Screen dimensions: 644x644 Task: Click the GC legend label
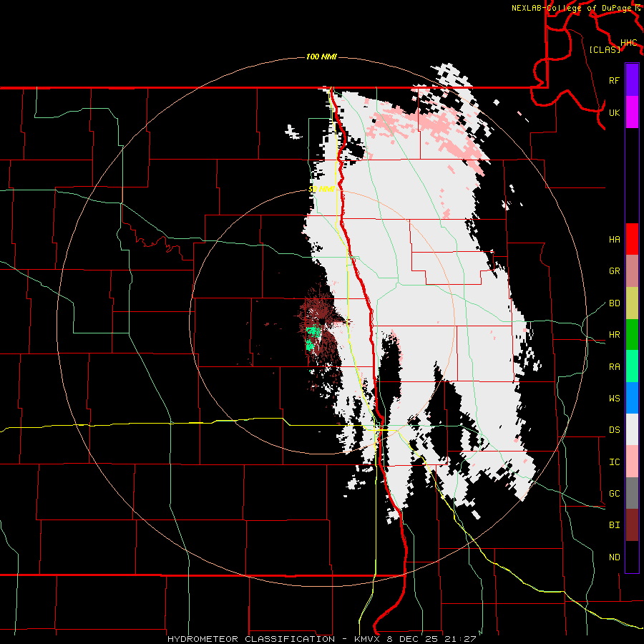coord(614,494)
